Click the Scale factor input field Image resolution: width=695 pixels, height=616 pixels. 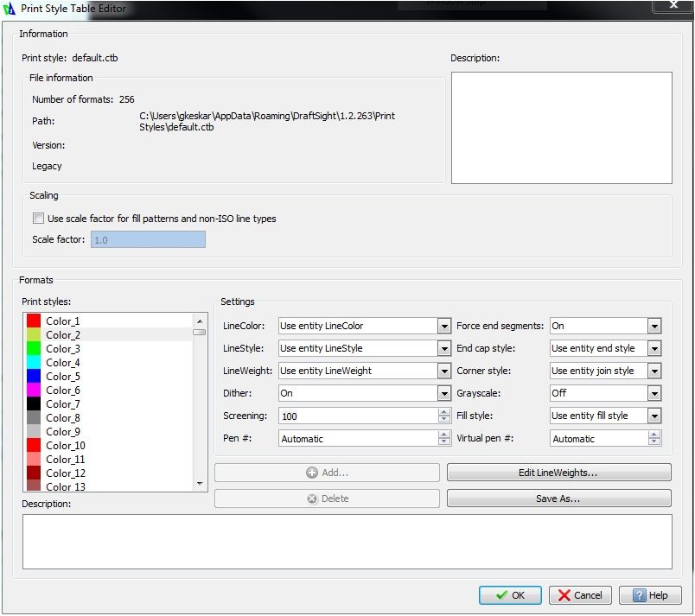coord(148,239)
